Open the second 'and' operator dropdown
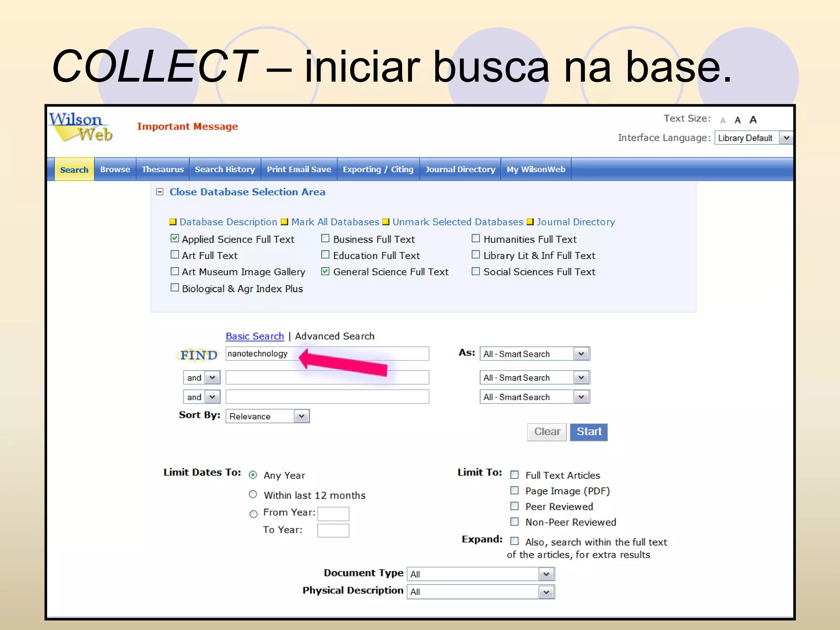 click(x=202, y=397)
